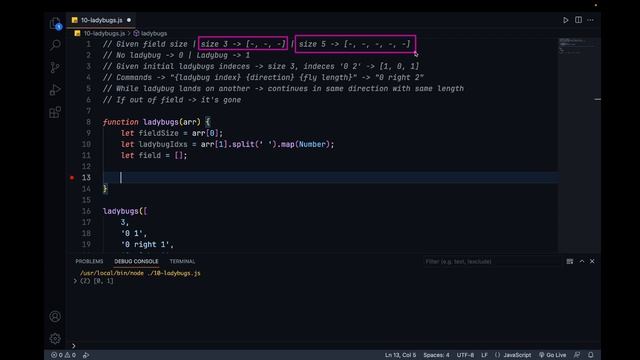Change indentation via Spaces: 4
Viewport: 640px width, 360px height.
click(x=436, y=355)
